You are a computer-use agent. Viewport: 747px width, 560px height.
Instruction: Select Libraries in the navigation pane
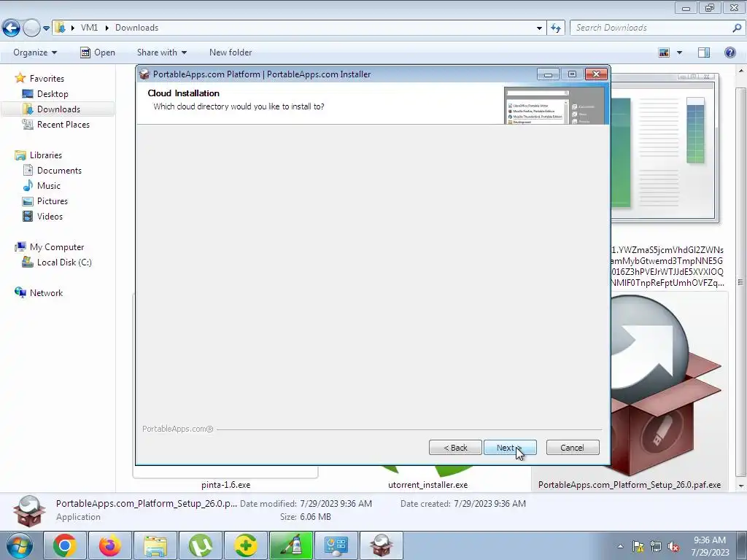46,155
